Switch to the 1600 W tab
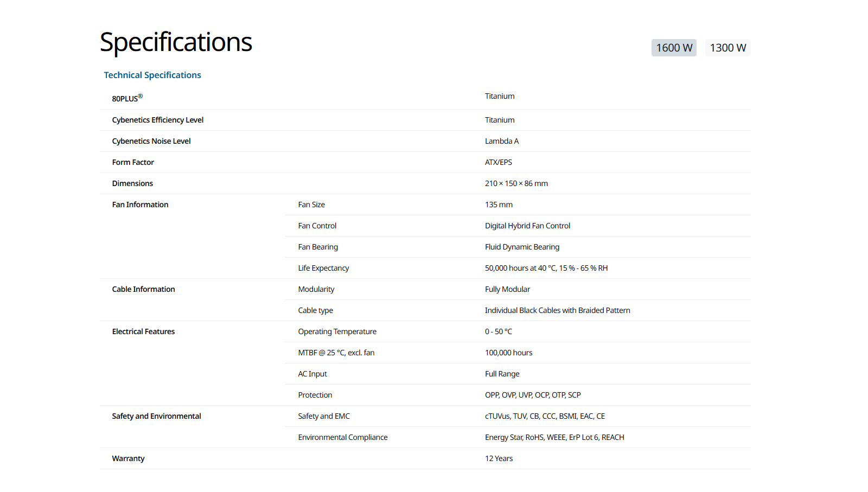This screenshot has height=492, width=868. (674, 48)
